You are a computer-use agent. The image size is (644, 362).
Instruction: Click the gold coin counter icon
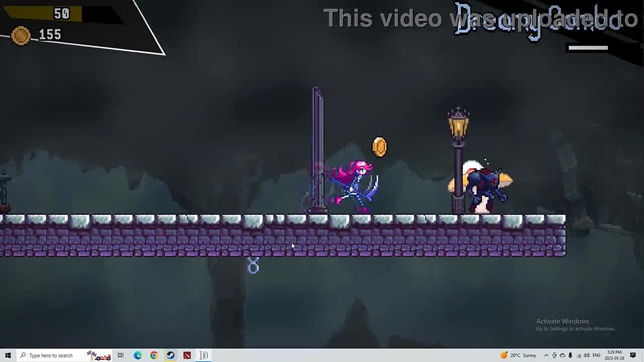click(x=21, y=36)
